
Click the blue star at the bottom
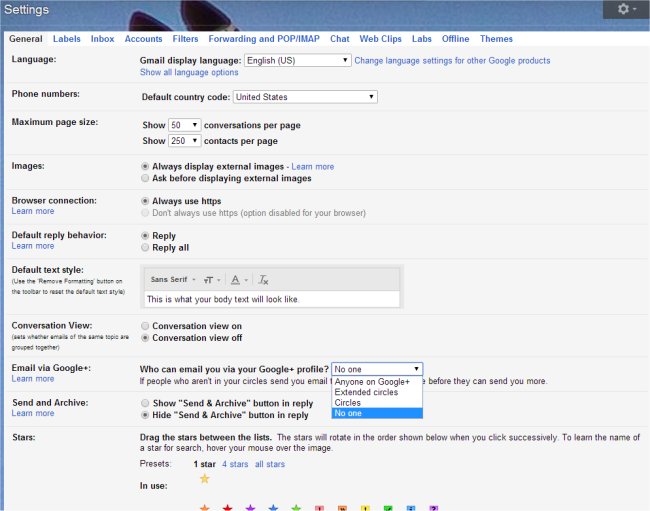click(273, 508)
